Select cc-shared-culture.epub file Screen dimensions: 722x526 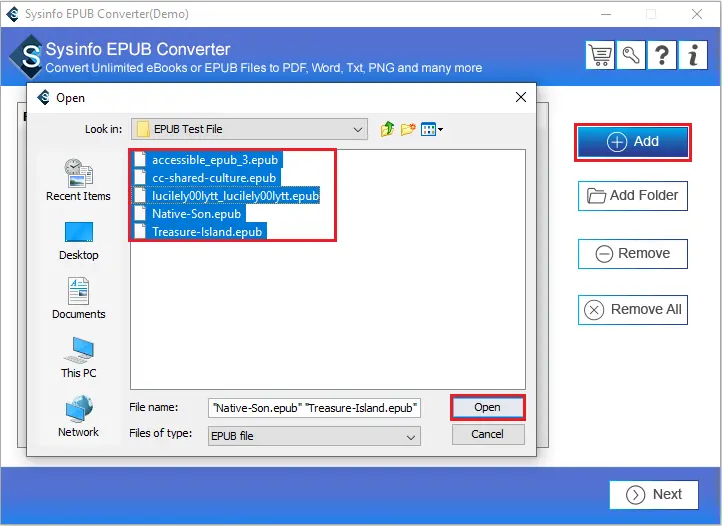click(206, 178)
